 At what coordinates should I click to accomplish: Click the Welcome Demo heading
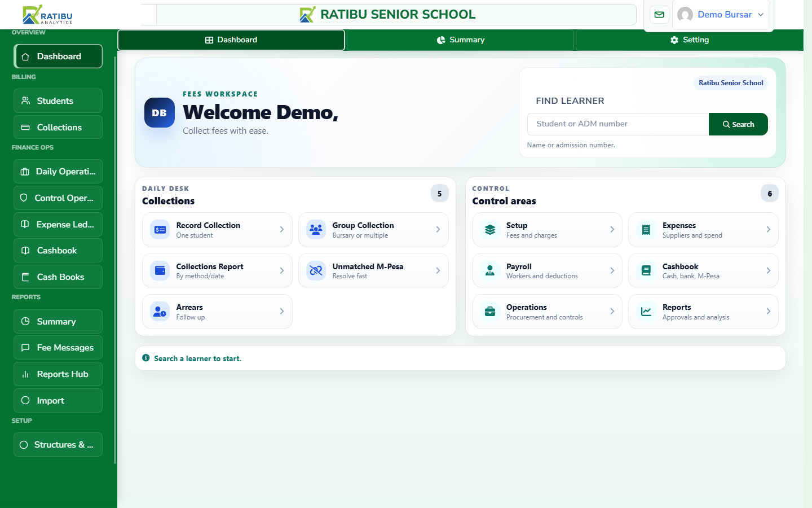click(x=261, y=112)
